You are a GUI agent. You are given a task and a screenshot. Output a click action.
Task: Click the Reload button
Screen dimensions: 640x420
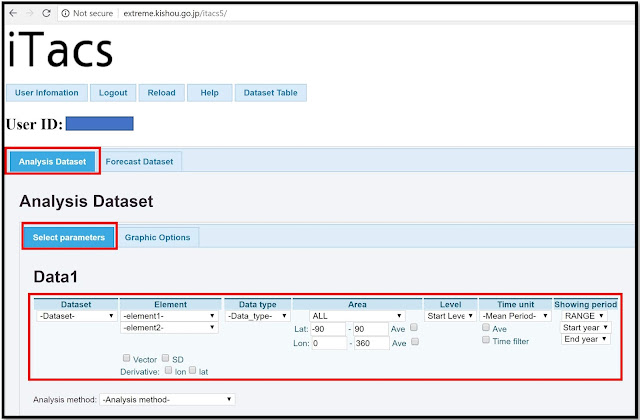(x=162, y=93)
